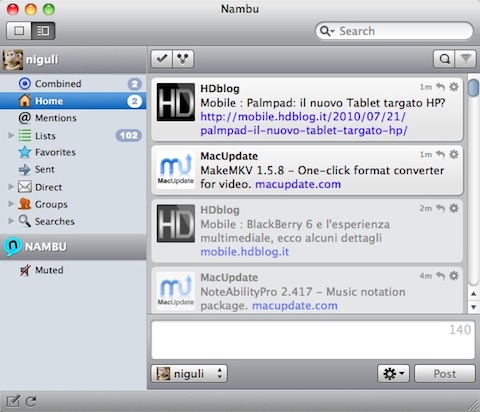Open Mentions in sidebar
Screen dimensions: 480x412
click(x=73, y=118)
